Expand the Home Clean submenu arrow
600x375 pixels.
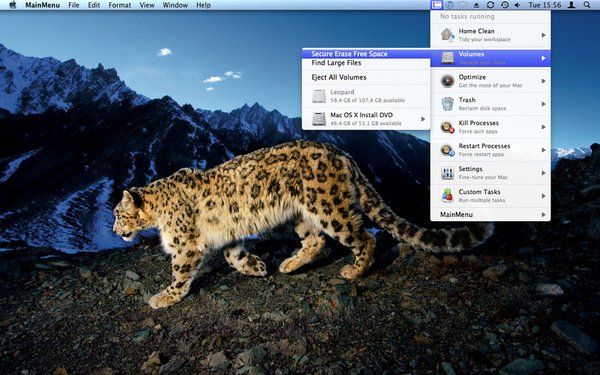pos(543,35)
